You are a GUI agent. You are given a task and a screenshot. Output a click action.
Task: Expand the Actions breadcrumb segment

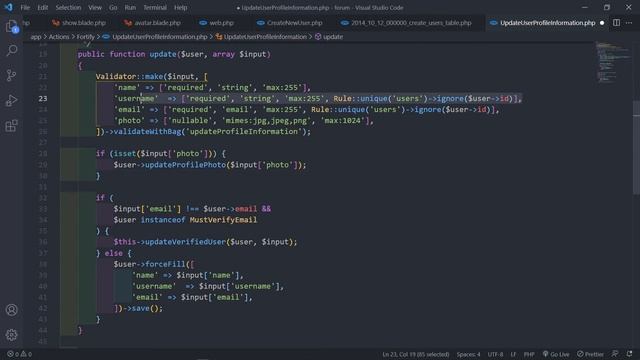click(59, 37)
